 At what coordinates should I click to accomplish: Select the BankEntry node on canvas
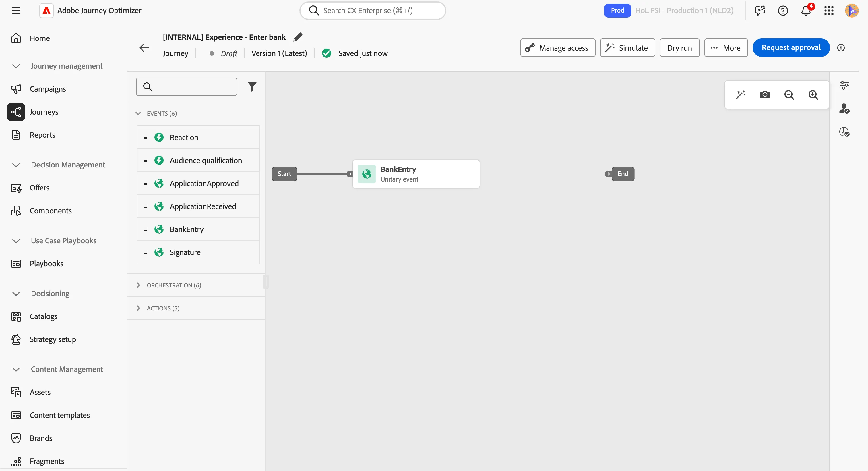click(416, 174)
